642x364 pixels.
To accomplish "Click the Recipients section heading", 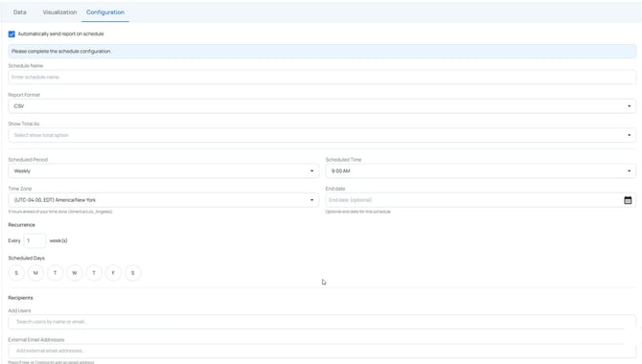I will (20, 298).
